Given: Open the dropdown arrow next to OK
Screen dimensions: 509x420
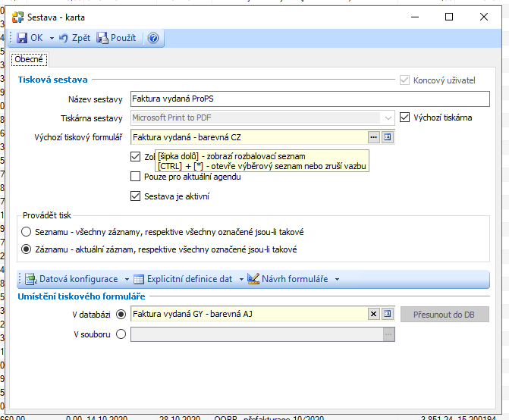Looking at the screenshot, I should [52, 38].
